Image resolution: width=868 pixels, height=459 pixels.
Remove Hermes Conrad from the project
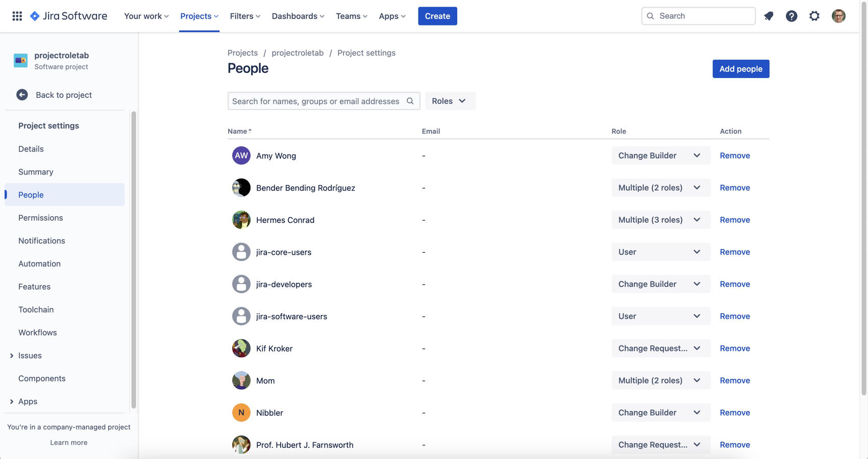(x=735, y=220)
